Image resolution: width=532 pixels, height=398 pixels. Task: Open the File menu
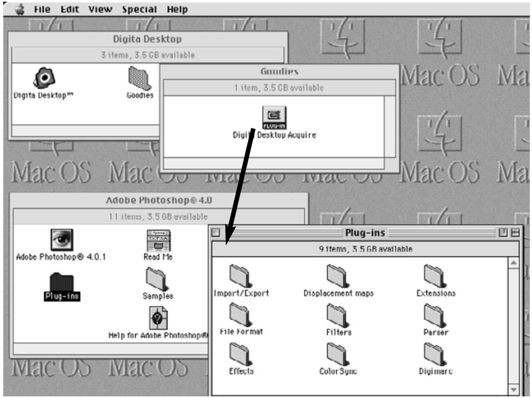coord(42,9)
